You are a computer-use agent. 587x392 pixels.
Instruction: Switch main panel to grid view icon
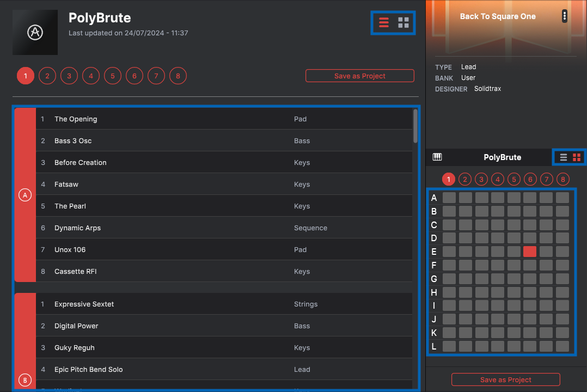(x=403, y=23)
